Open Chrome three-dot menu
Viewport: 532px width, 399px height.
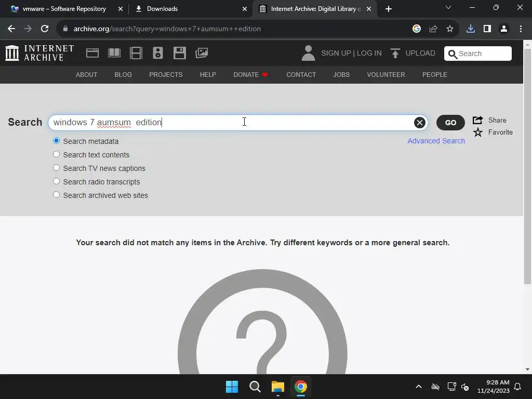click(x=521, y=29)
